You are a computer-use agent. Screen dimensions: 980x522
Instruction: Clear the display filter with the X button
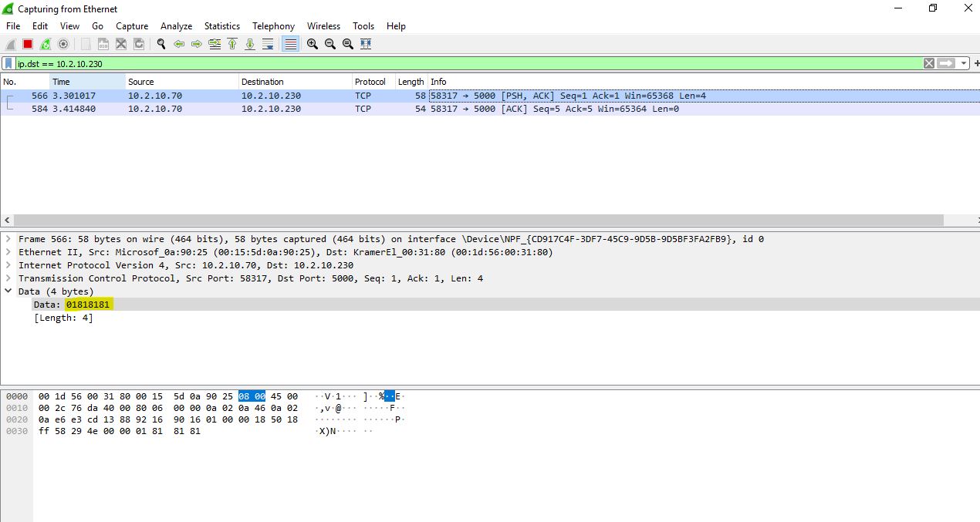point(928,62)
